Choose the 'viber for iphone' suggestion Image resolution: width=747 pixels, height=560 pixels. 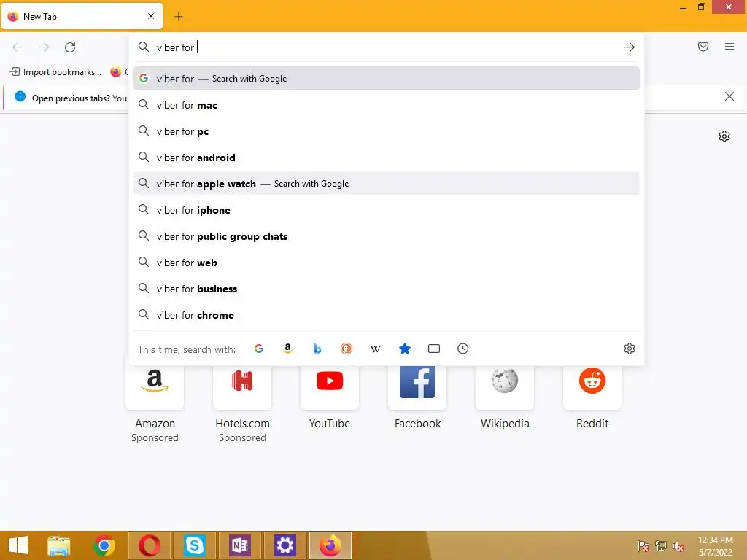pos(387,210)
